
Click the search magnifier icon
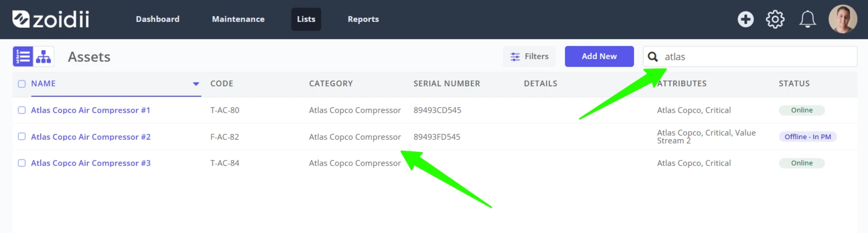653,57
